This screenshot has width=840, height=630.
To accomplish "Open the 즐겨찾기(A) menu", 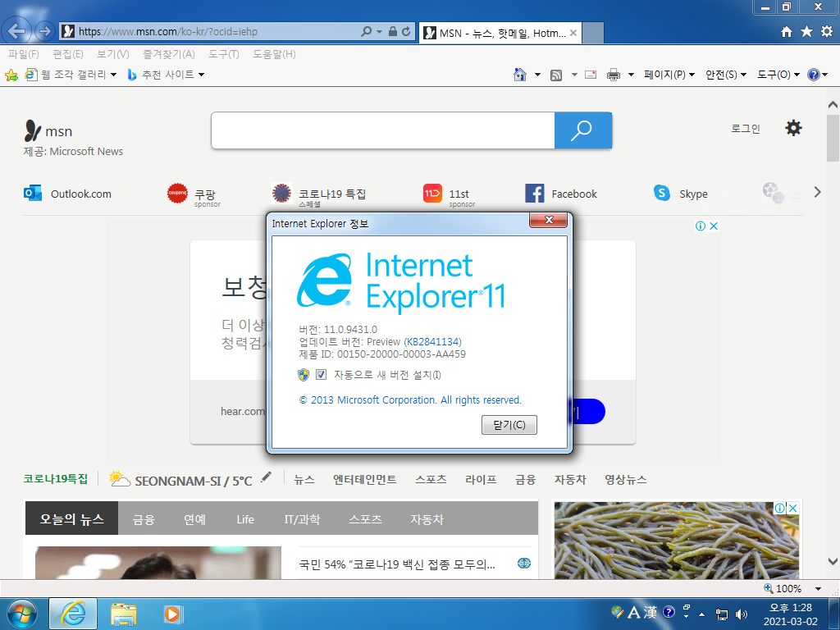I will (x=169, y=54).
